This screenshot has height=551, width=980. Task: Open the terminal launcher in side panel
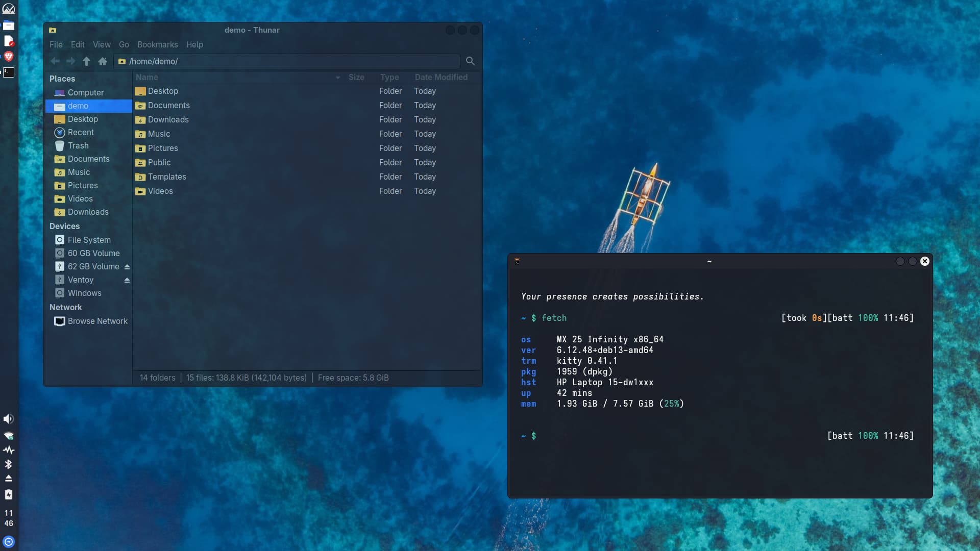(9, 72)
